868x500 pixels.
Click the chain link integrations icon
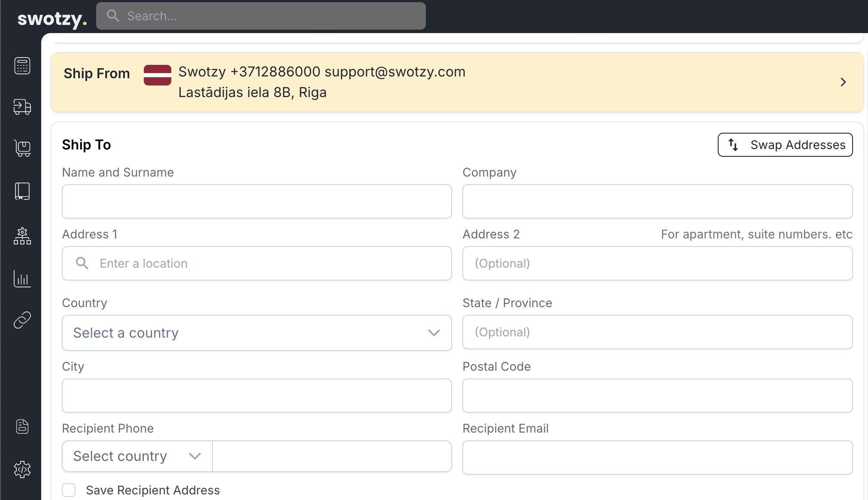22,320
